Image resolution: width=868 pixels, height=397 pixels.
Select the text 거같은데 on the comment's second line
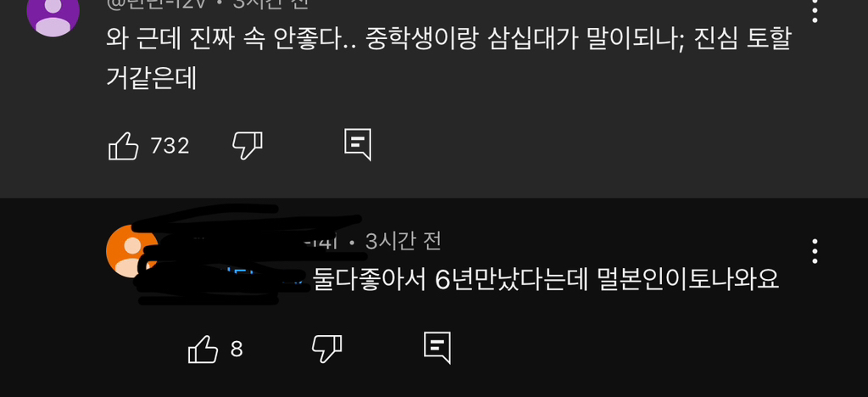[x=152, y=78]
